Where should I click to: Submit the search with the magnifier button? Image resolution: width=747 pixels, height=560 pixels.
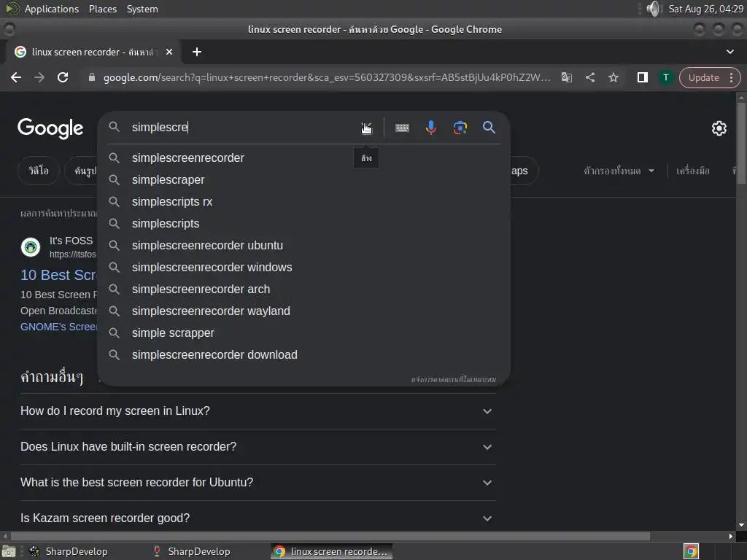point(489,127)
